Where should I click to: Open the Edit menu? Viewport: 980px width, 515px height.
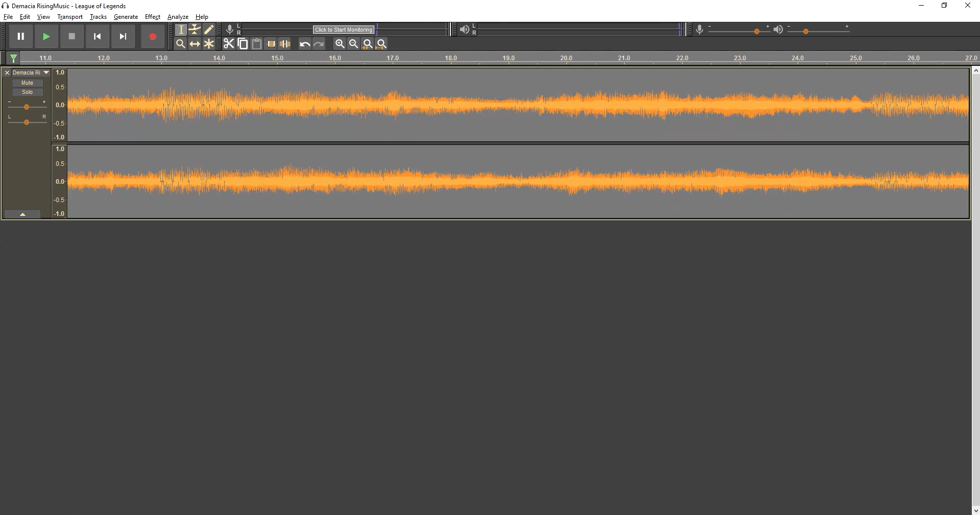(25, 17)
